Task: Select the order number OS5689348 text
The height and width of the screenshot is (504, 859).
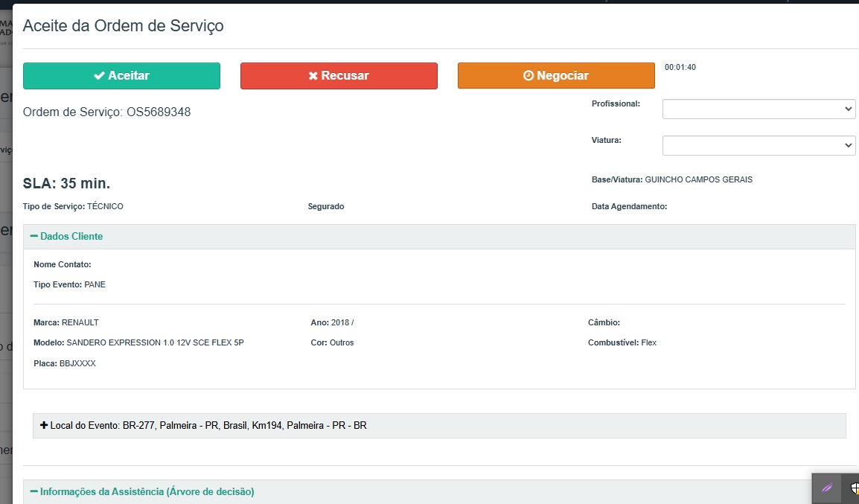Action: 159,112
